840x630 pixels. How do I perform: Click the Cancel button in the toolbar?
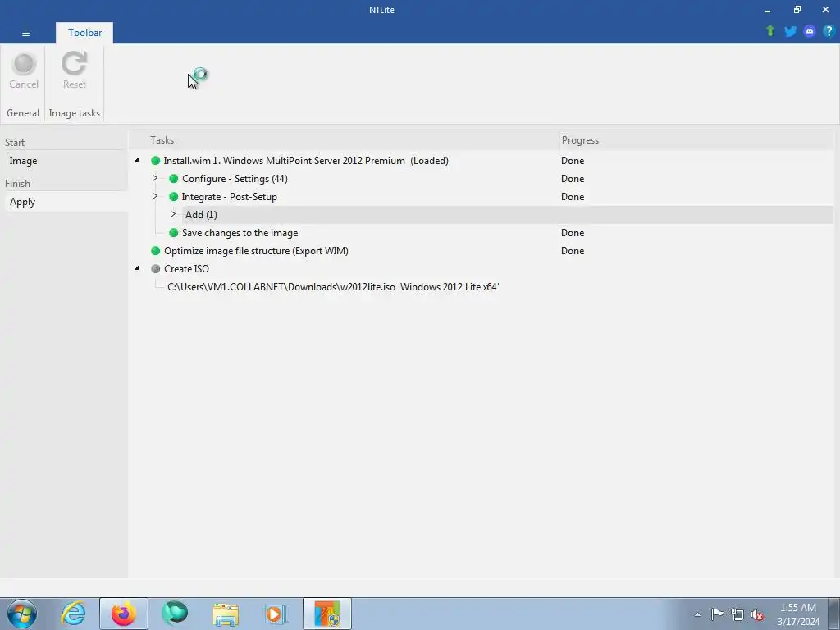(x=24, y=71)
